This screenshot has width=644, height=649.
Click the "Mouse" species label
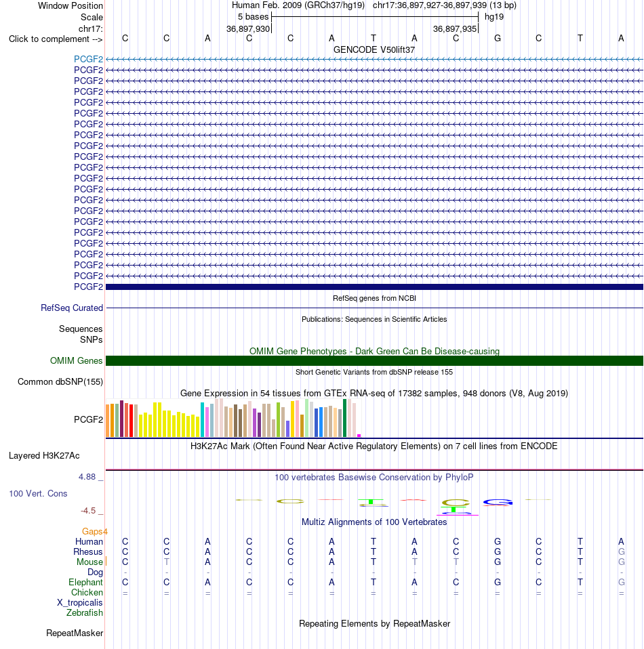pos(89,562)
